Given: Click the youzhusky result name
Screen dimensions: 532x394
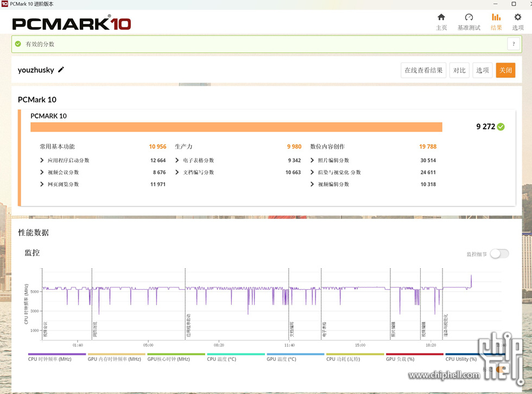Looking at the screenshot, I should pos(36,70).
